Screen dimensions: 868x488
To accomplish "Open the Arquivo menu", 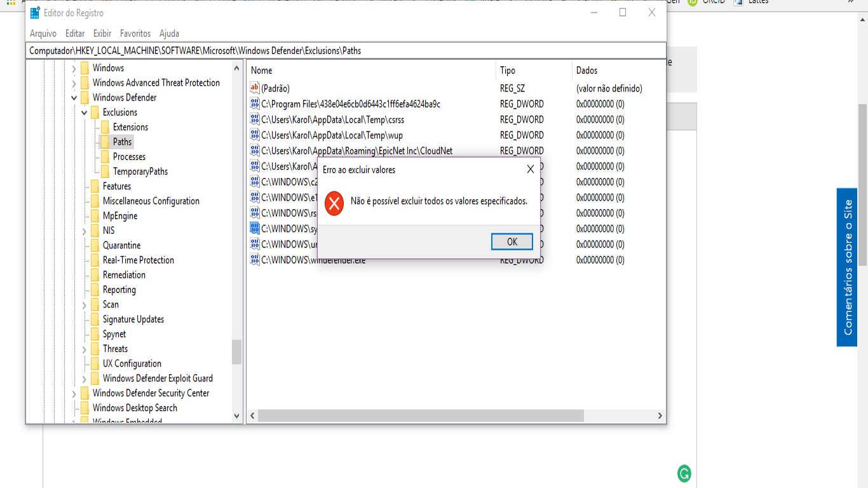I will point(43,34).
